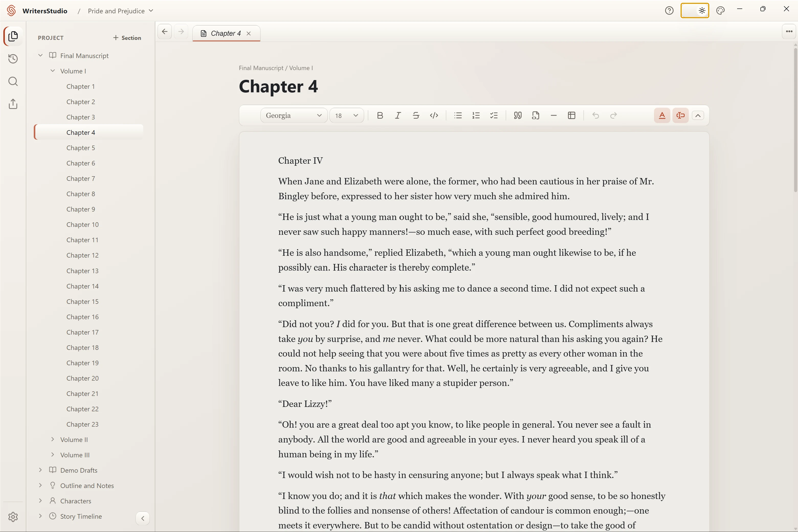798x532 pixels.
Task: Collapse the Final Manuscript tree node
Action: (40, 55)
